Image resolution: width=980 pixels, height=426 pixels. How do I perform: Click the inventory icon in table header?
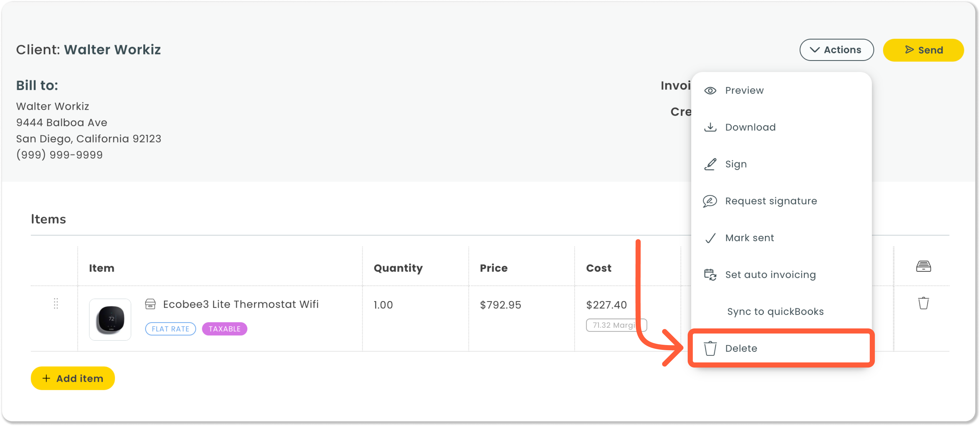coord(923,267)
